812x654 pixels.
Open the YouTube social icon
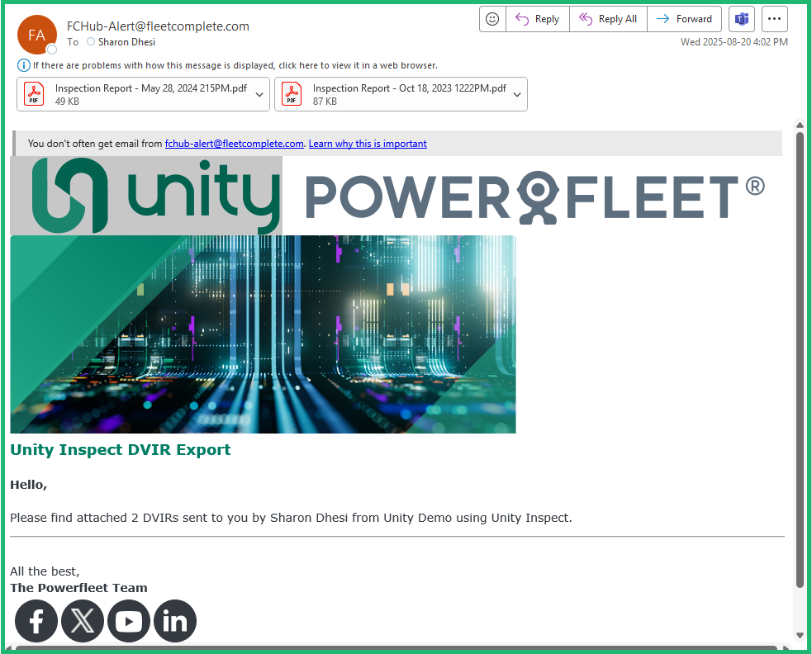[129, 621]
